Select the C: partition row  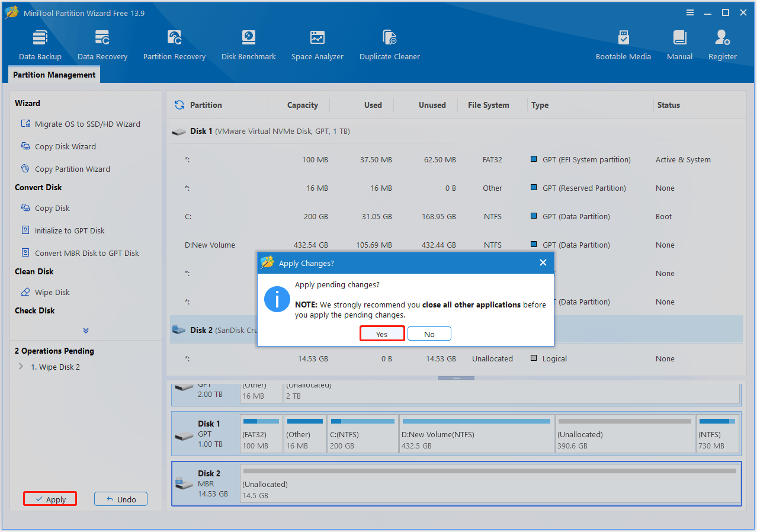click(x=456, y=216)
